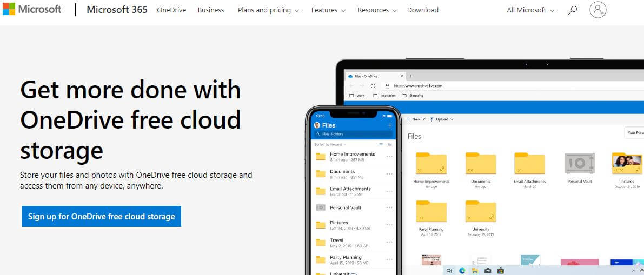Screen dimensions: 644x275
Task: Click the Task View icon in the taskbar
Action: click(x=449, y=271)
